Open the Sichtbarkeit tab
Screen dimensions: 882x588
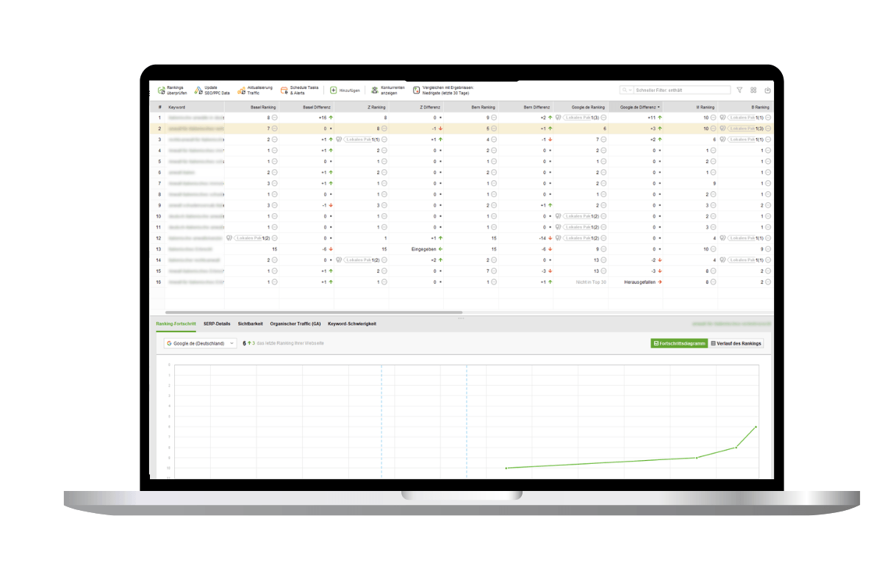pyautogui.click(x=251, y=323)
